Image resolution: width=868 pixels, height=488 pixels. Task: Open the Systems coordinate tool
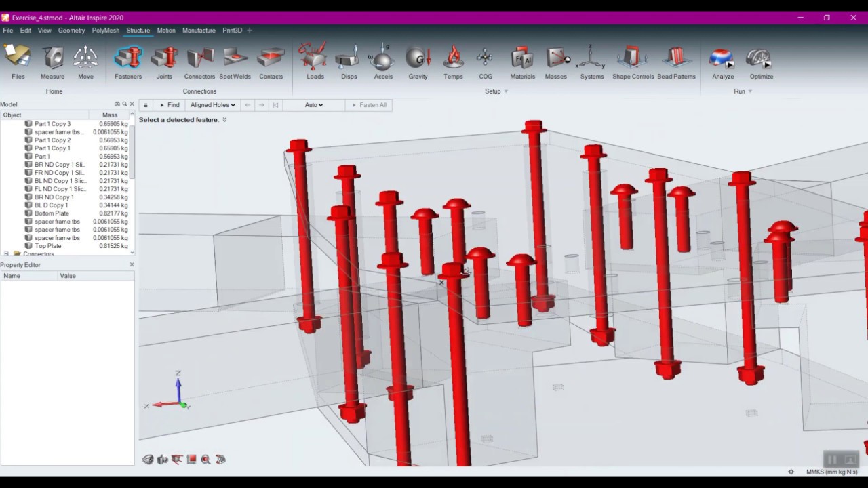click(x=591, y=62)
